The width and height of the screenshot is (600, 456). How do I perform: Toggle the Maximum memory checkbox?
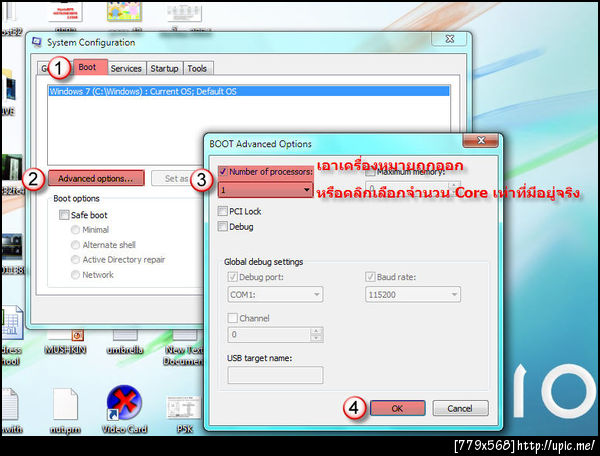(x=370, y=173)
